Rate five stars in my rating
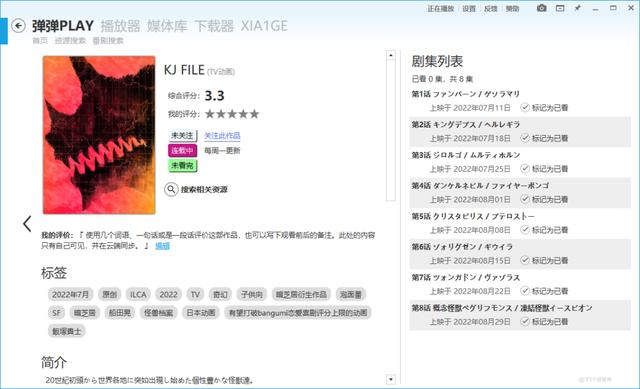The height and width of the screenshot is (389, 640). [254, 114]
